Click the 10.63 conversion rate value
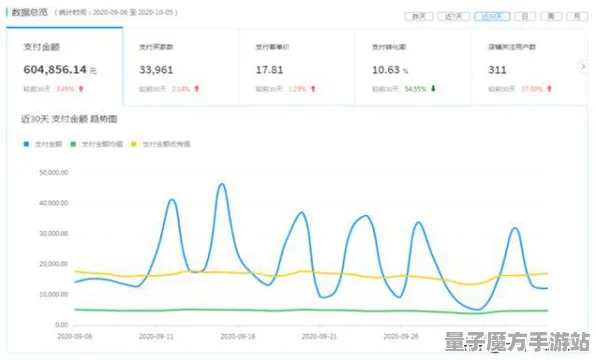596x360 pixels. click(386, 70)
